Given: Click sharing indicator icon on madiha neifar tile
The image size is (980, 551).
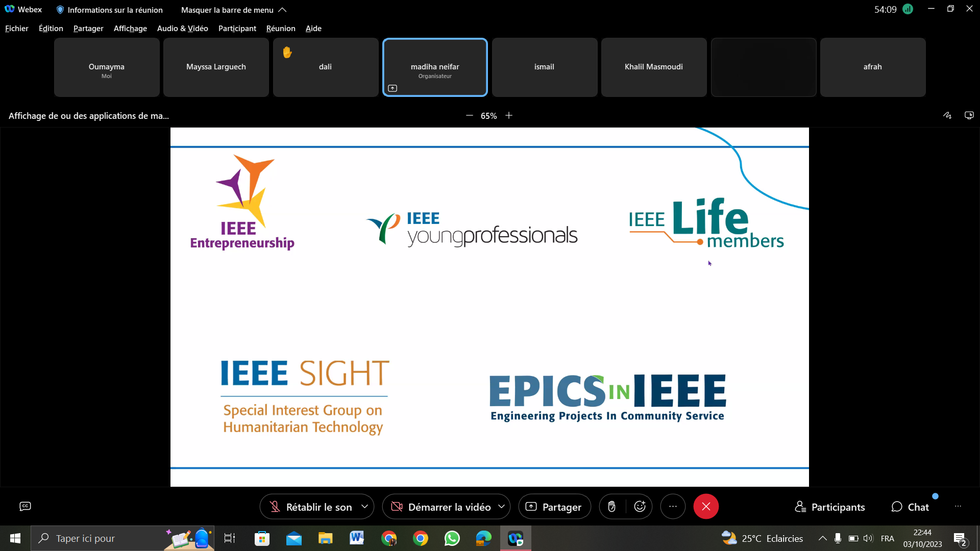Looking at the screenshot, I should pyautogui.click(x=393, y=88).
